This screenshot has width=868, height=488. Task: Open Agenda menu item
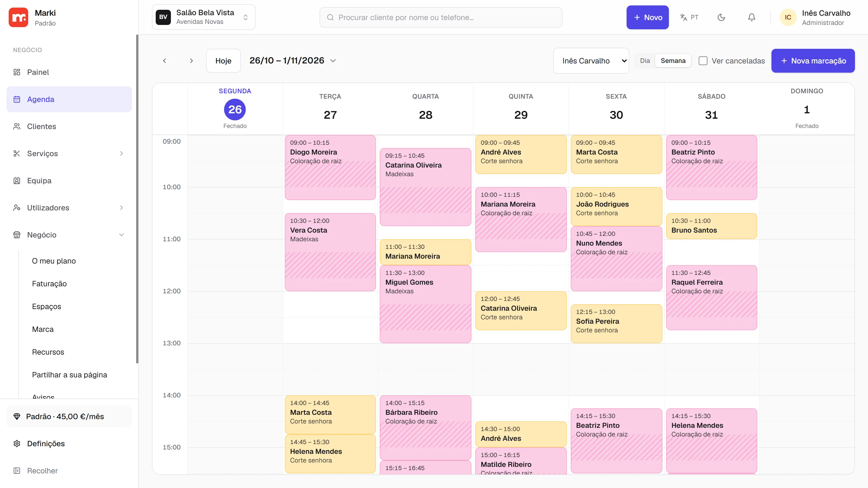click(69, 99)
